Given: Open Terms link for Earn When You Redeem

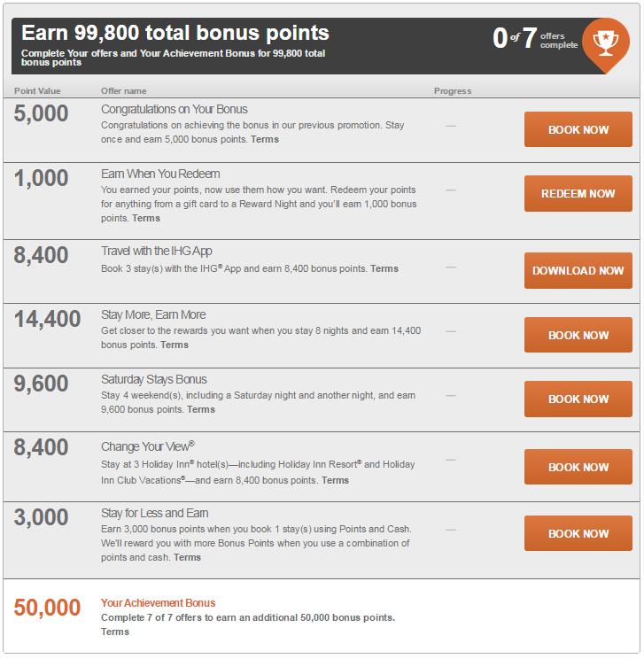Looking at the screenshot, I should point(146,219).
